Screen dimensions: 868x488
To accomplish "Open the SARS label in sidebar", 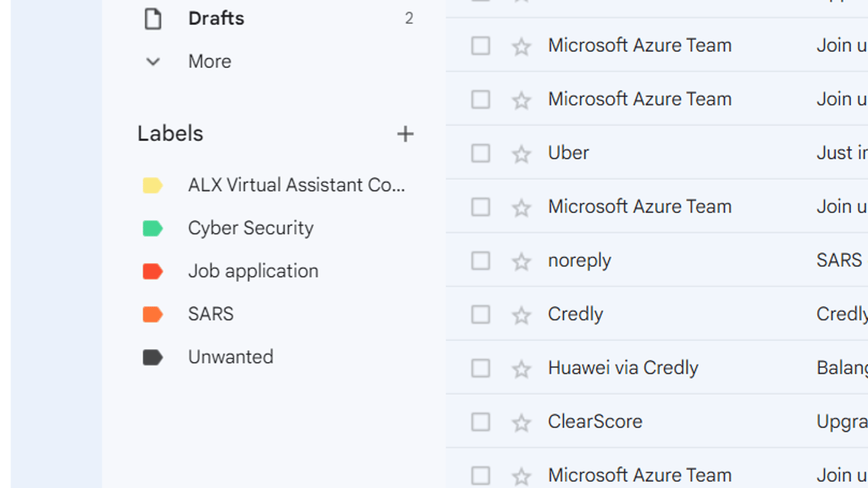I will click(211, 314).
